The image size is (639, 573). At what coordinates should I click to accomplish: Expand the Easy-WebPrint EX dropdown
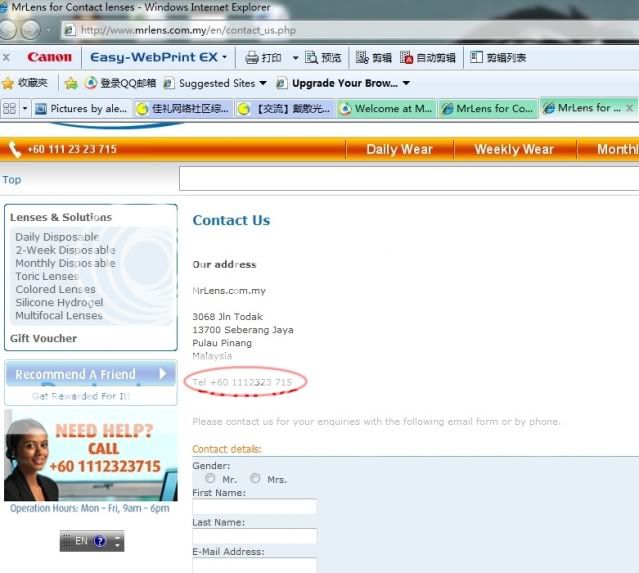pyautogui.click(x=225, y=58)
